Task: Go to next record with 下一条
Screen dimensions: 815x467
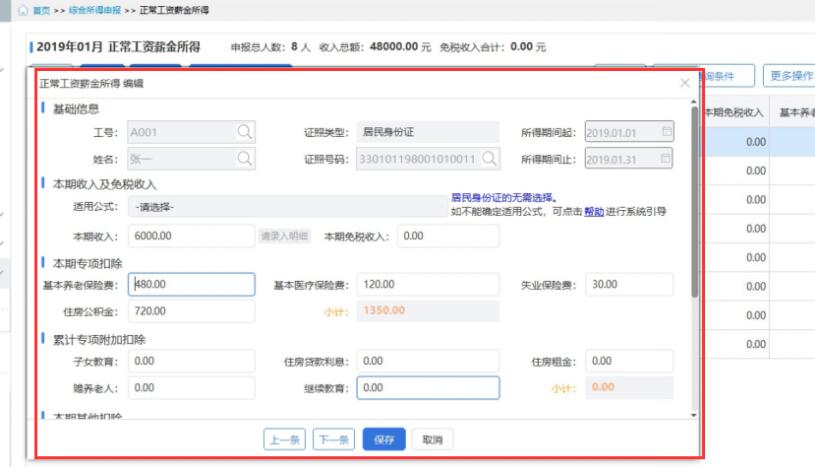Action: coord(333,439)
